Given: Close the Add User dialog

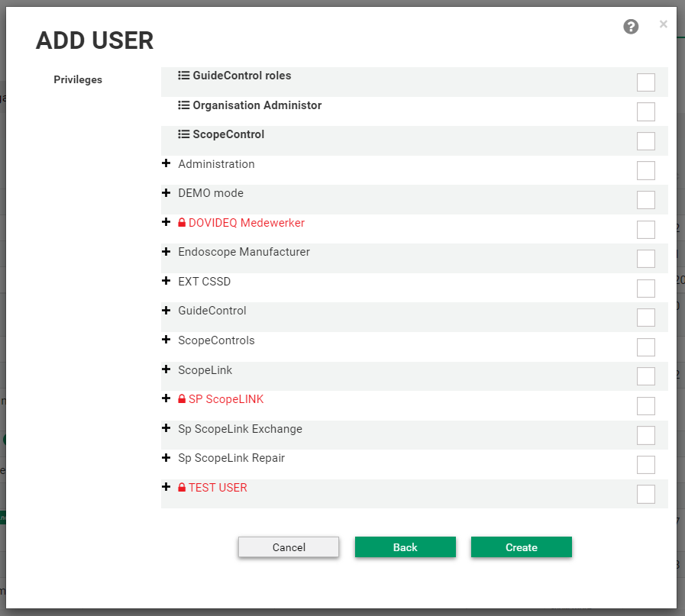Looking at the screenshot, I should pos(663,24).
